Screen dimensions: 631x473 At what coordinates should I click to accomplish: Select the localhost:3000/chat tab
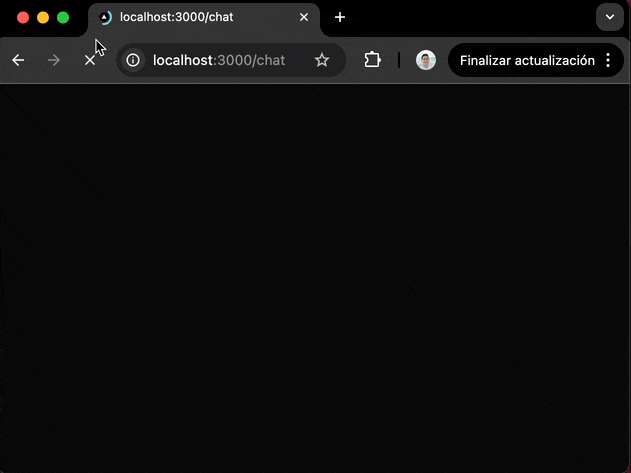click(204, 19)
